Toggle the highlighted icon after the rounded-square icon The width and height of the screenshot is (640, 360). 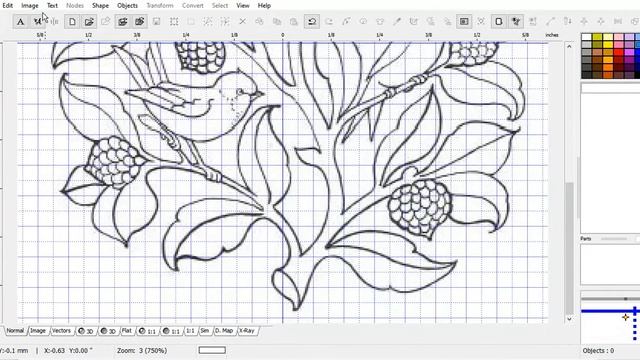(516, 22)
